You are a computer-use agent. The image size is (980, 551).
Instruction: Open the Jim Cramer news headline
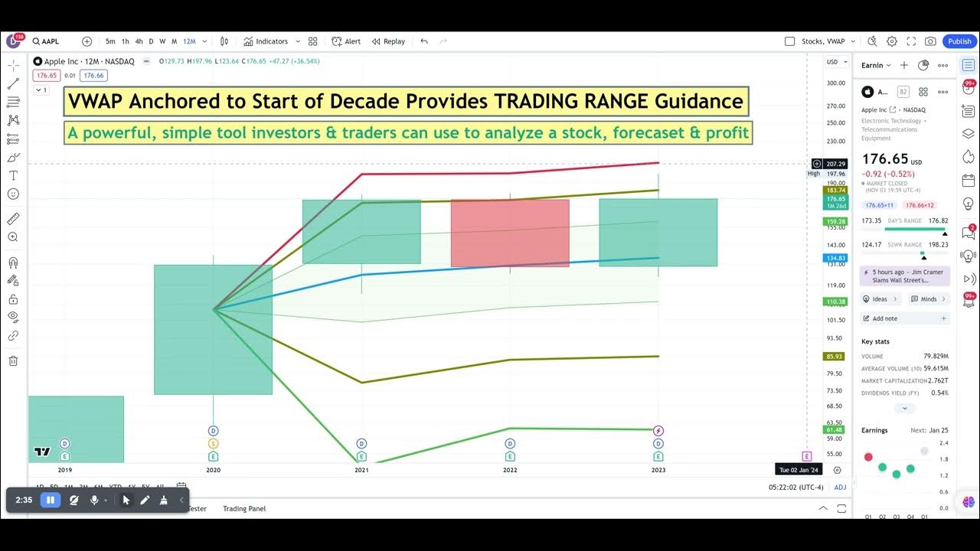[x=906, y=275]
